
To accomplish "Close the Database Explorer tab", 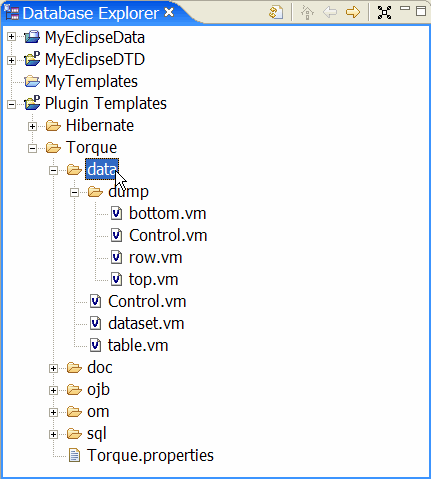I will (169, 13).
